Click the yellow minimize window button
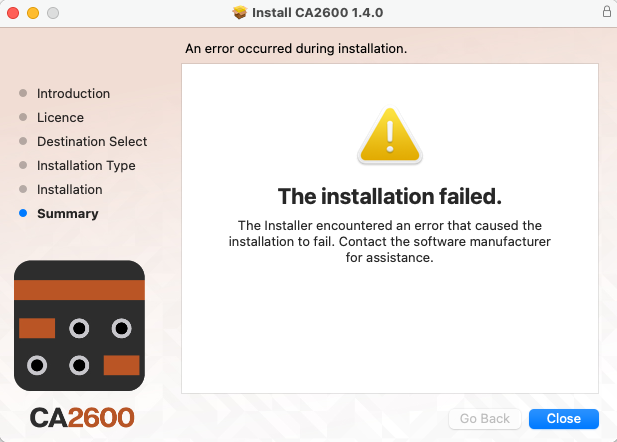617x442 pixels. click(x=33, y=13)
